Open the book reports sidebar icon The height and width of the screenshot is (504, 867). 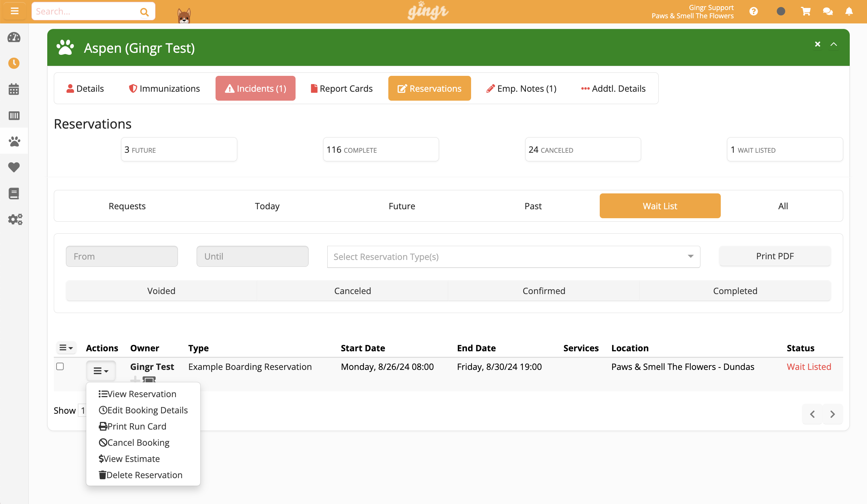14,193
